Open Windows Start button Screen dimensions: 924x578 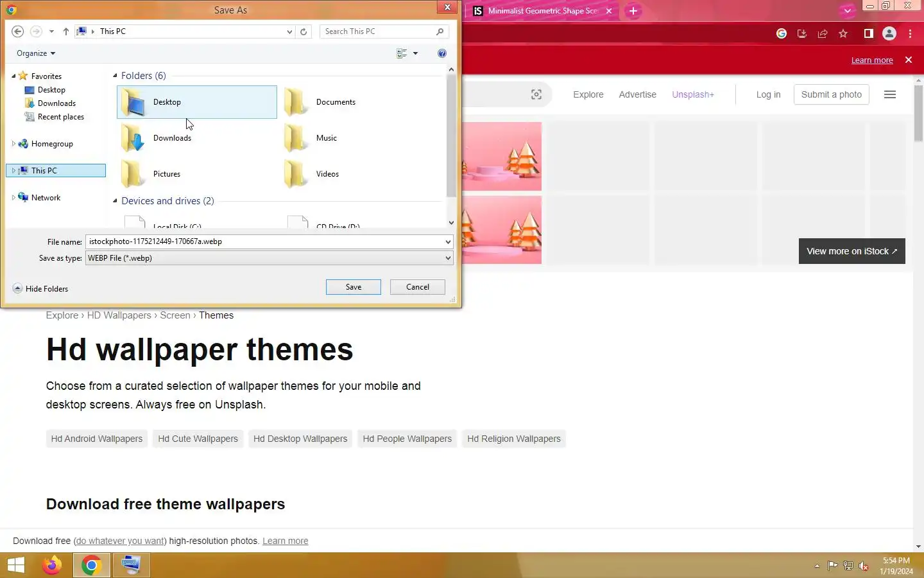[x=16, y=565]
